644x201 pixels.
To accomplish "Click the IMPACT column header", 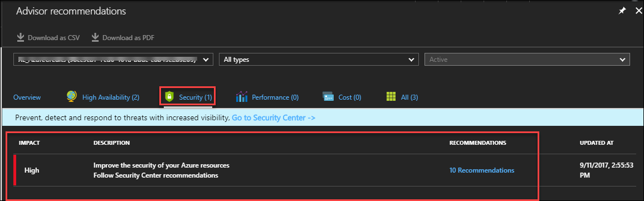I will point(29,143).
